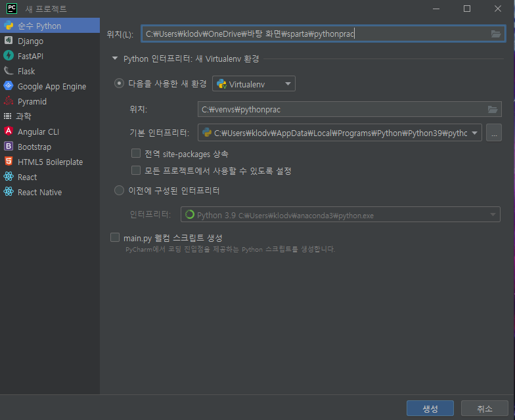Select Google App Engine label
The image size is (515, 420).
(51, 87)
